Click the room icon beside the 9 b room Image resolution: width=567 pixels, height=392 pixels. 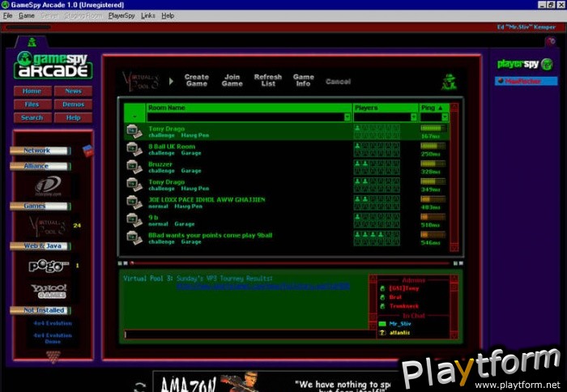(x=134, y=219)
